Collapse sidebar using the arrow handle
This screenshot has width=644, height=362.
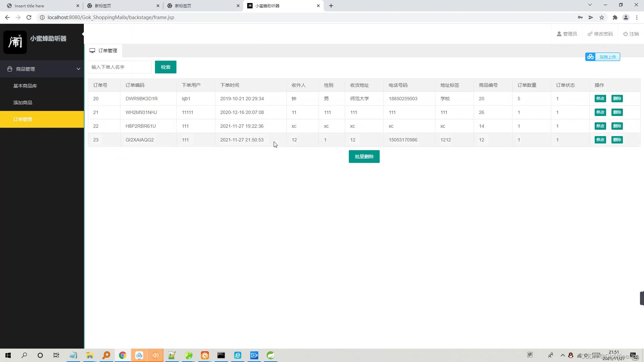(x=83, y=34)
